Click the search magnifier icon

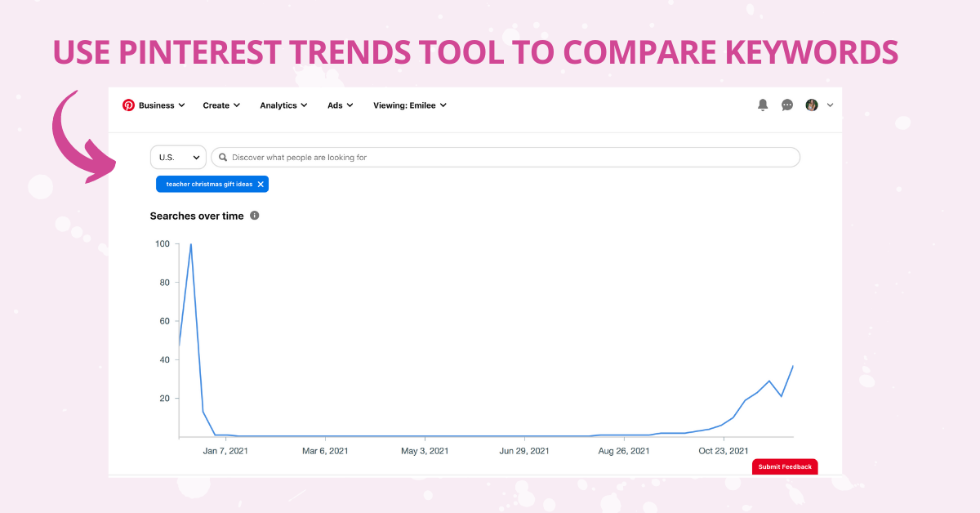point(222,157)
